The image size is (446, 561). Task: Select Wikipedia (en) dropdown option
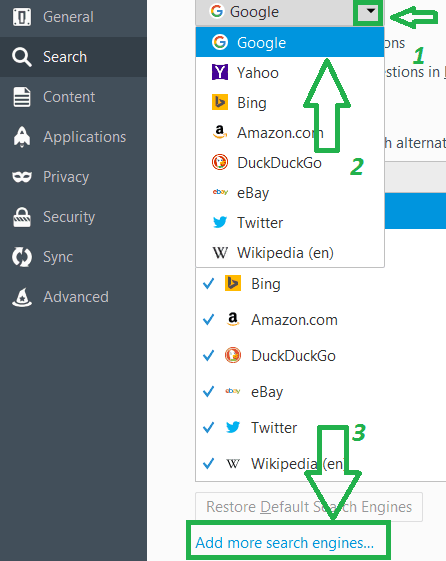coord(290,253)
